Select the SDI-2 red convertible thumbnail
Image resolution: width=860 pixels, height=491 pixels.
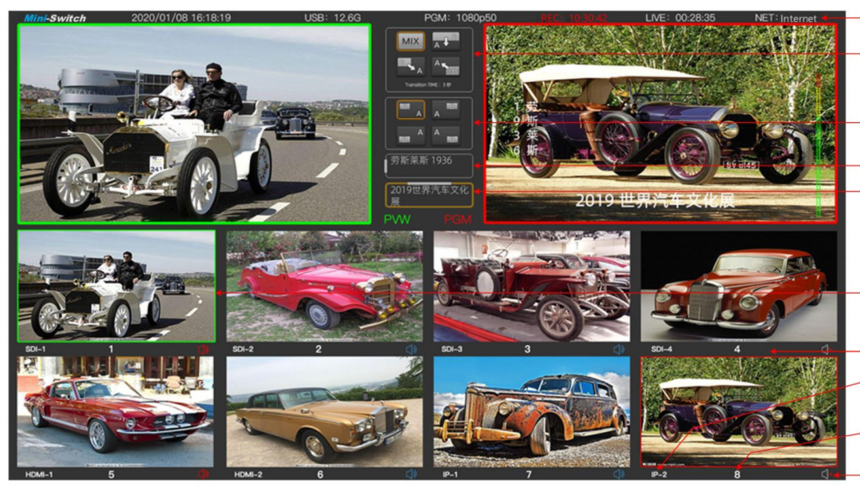325,286
